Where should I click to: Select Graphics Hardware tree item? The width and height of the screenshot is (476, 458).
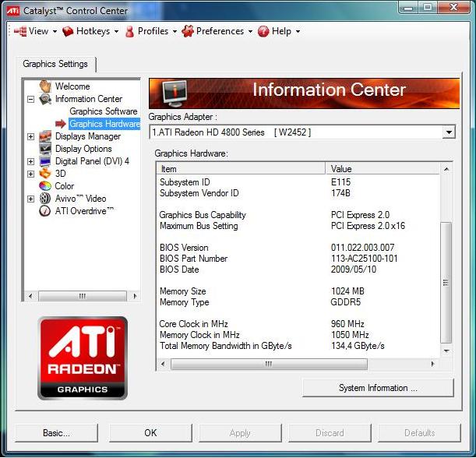[104, 124]
